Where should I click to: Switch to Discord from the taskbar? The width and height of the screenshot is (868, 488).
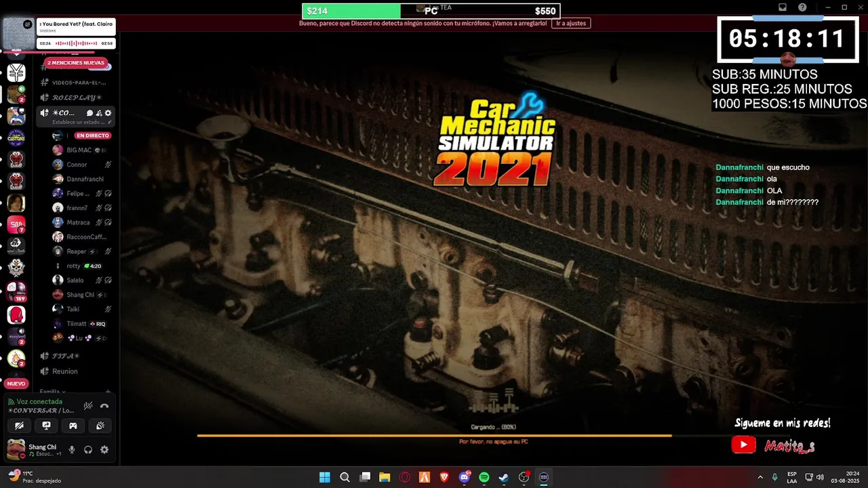click(465, 477)
